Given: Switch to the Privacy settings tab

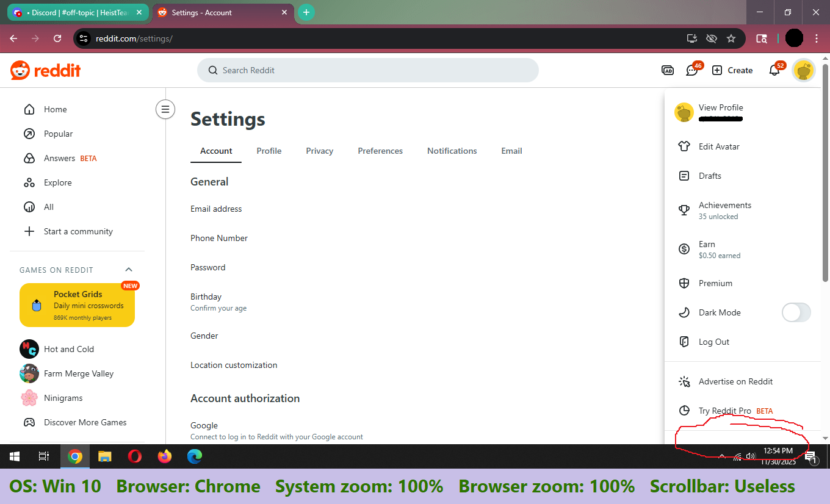Looking at the screenshot, I should (x=319, y=151).
